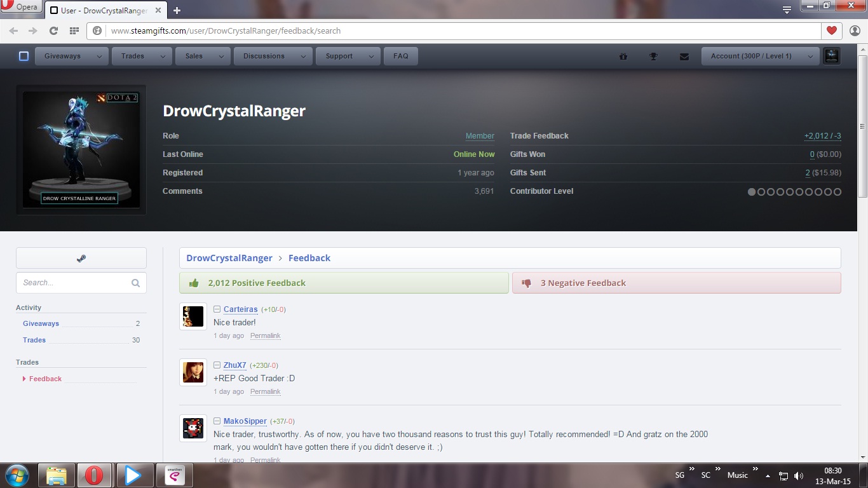This screenshot has width=868, height=488.
Task: Open the Carteiras user profile link
Action: click(x=241, y=309)
